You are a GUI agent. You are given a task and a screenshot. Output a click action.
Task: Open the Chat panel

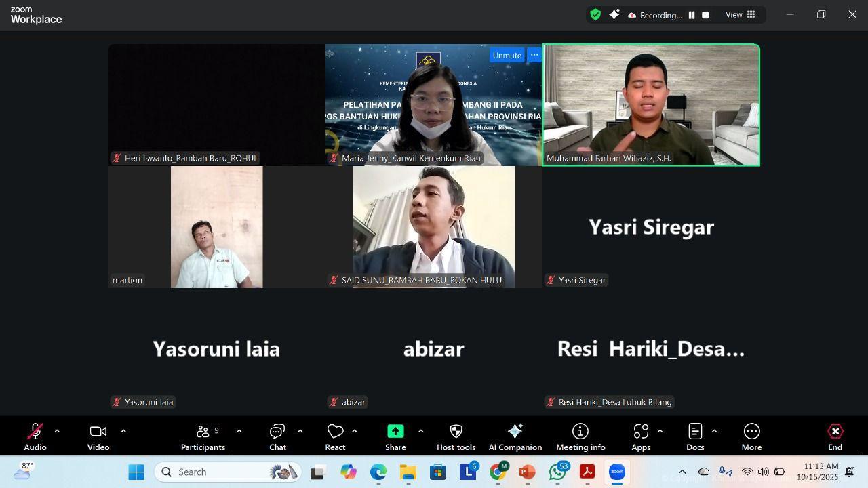coord(277,437)
